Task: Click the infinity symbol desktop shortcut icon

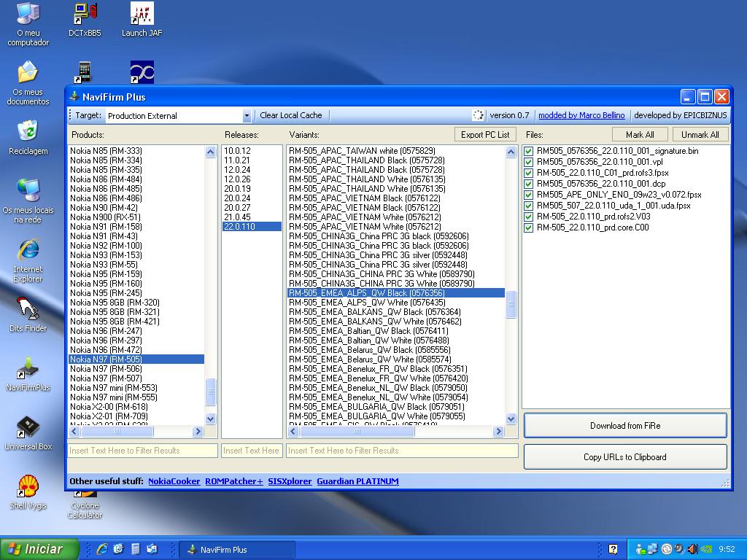Action: (x=142, y=72)
